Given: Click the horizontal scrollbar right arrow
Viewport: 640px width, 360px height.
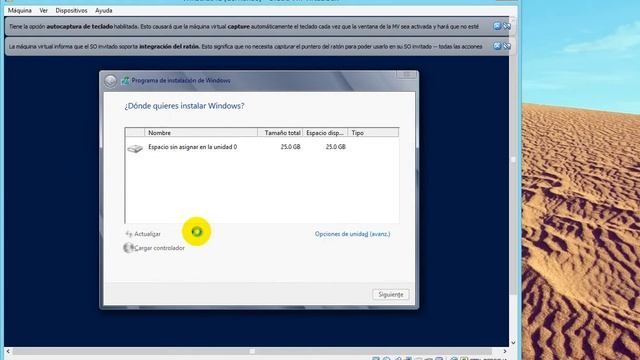Looking at the screenshot, I should pyautogui.click(x=505, y=351).
